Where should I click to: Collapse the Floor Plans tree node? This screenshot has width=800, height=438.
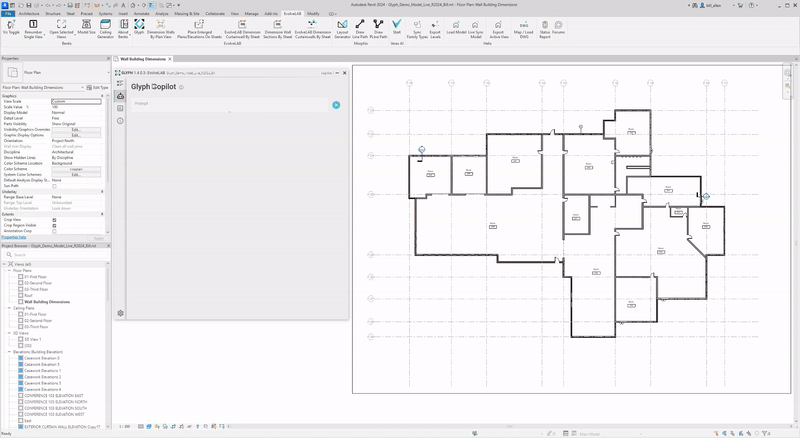pyautogui.click(x=9, y=270)
